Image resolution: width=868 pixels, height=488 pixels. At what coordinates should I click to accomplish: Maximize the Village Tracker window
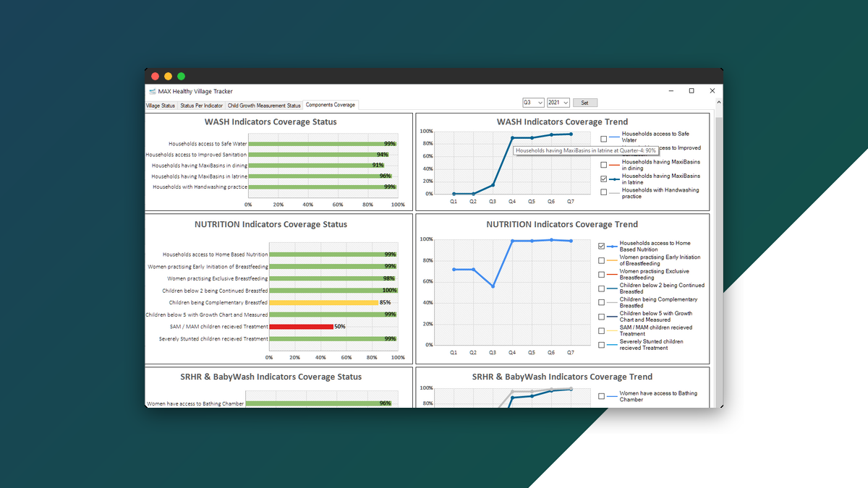(692, 91)
